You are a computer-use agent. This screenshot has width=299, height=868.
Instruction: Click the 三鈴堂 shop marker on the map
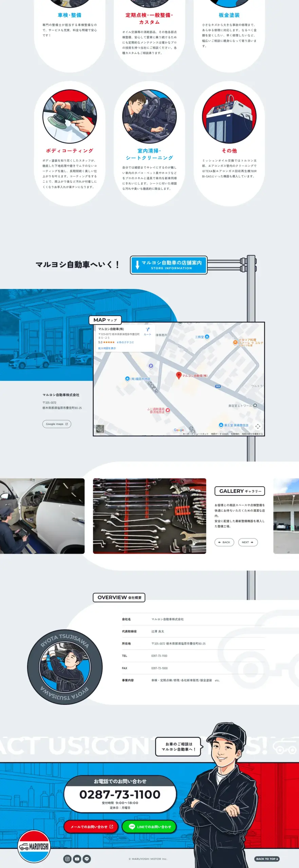[x=207, y=337]
